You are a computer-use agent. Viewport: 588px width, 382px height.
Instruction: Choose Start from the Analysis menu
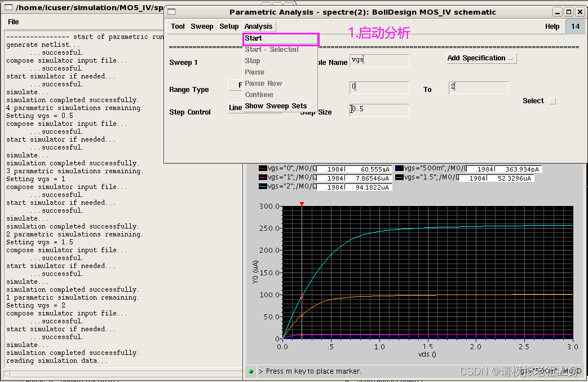281,38
